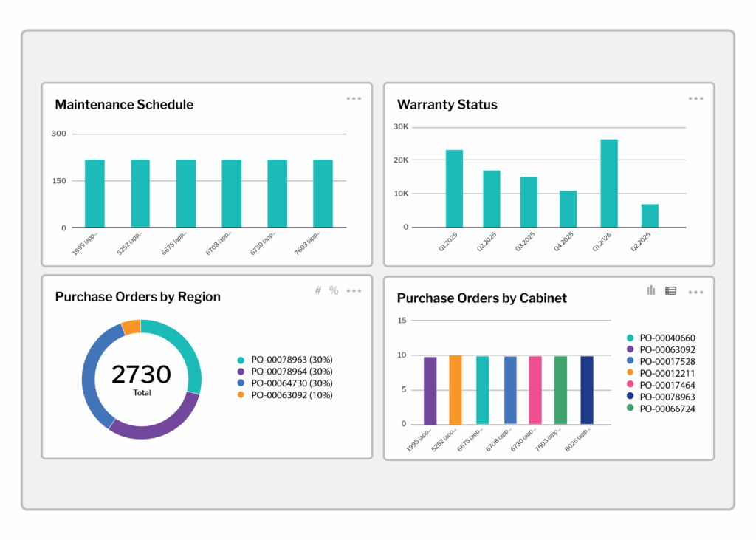Select the Q1 2026 bar in Warranty Status

(x=609, y=181)
